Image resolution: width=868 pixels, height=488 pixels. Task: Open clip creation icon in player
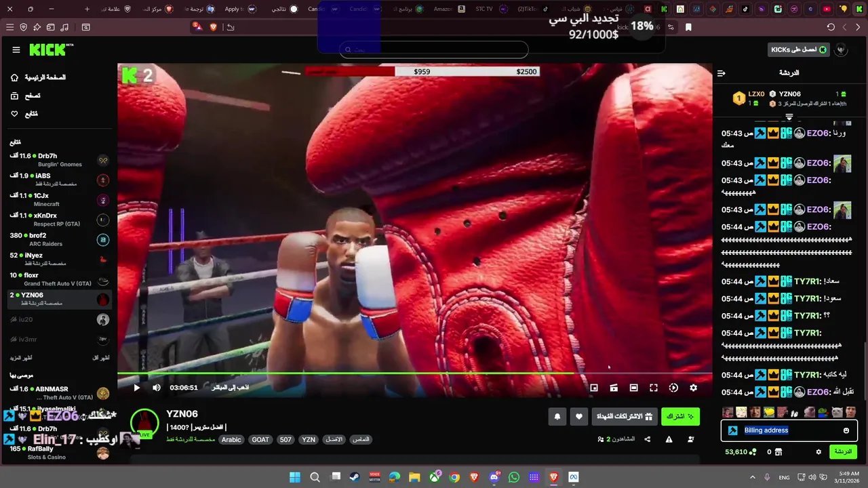coord(614,388)
